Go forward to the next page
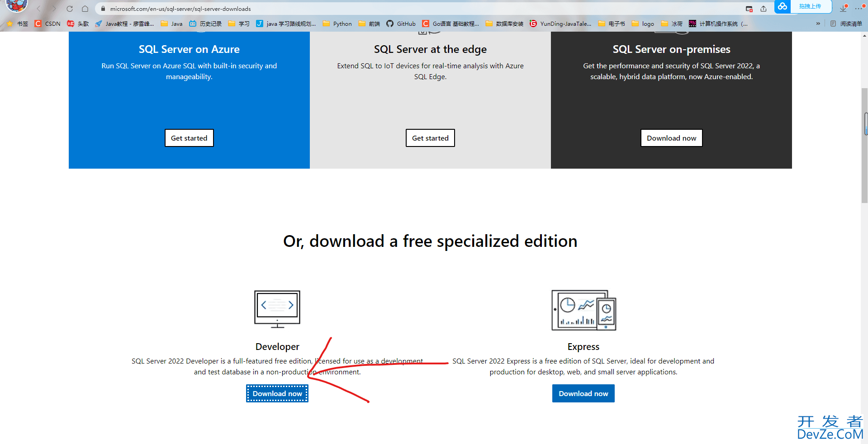 click(54, 9)
